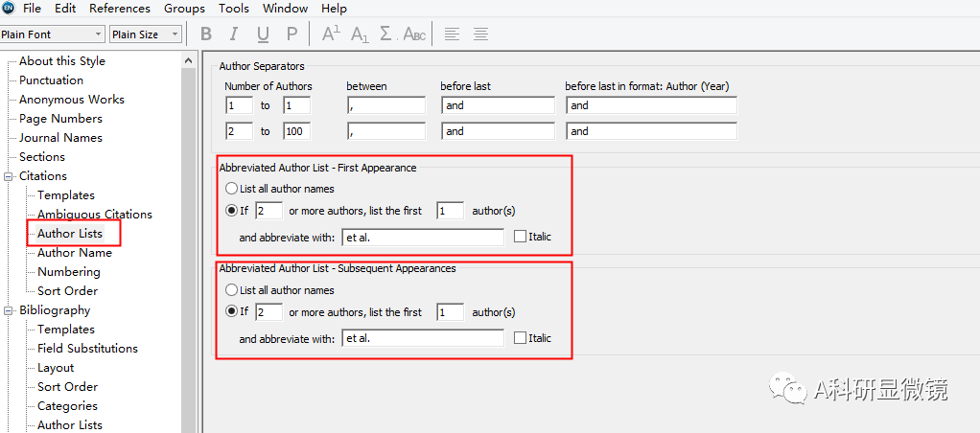Open the Edit menu
980x433 pixels.
[x=65, y=9]
